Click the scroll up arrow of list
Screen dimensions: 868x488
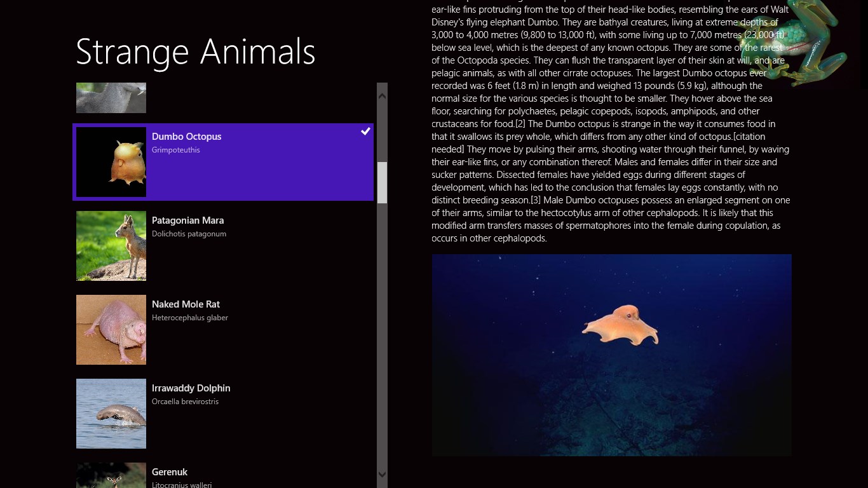coord(382,96)
